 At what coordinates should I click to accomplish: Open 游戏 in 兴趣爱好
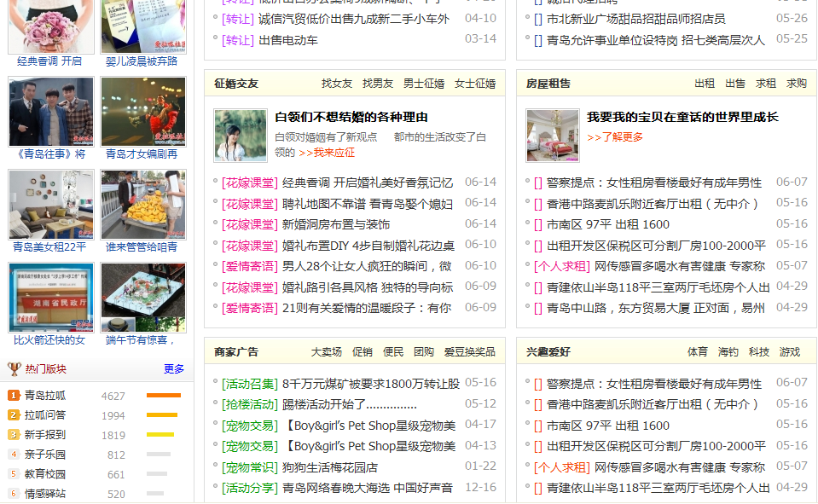point(790,352)
